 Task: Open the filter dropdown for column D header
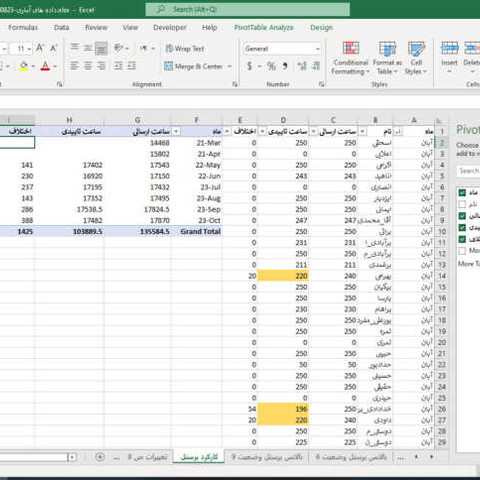(x=262, y=131)
